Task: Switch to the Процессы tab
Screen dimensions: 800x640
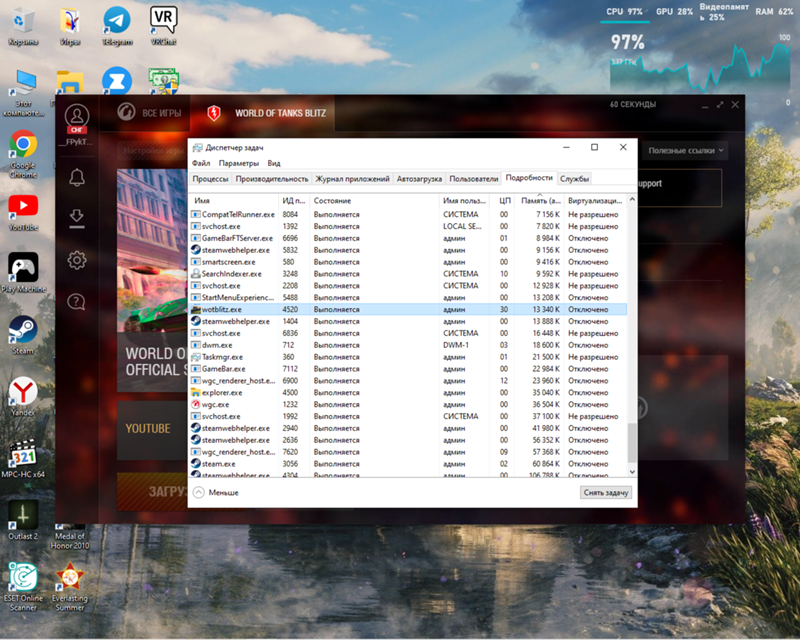Action: 210,179
